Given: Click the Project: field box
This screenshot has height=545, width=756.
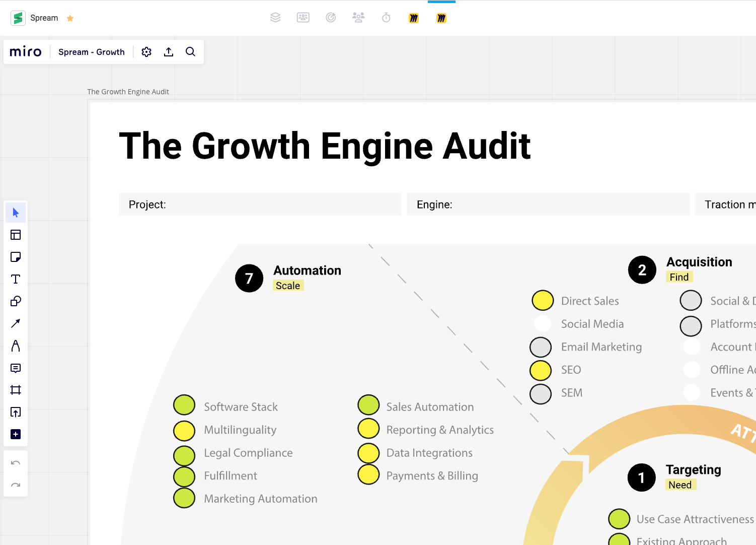Looking at the screenshot, I should pos(260,205).
